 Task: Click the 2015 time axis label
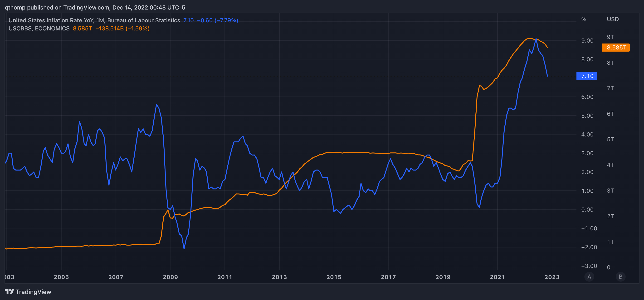click(x=334, y=277)
